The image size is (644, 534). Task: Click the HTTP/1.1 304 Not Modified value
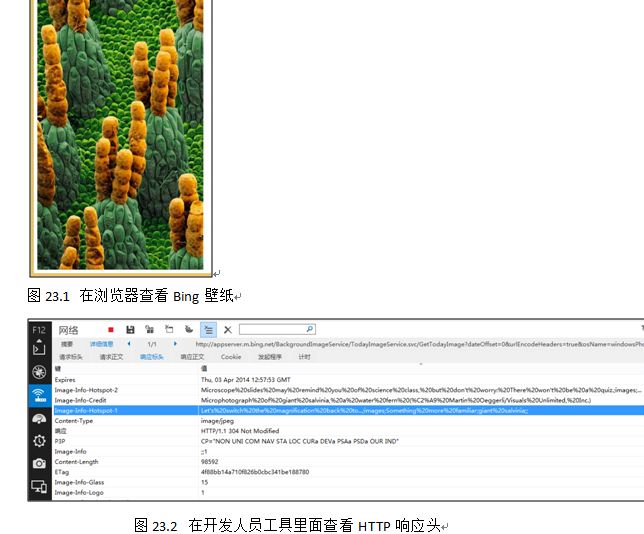pos(240,431)
